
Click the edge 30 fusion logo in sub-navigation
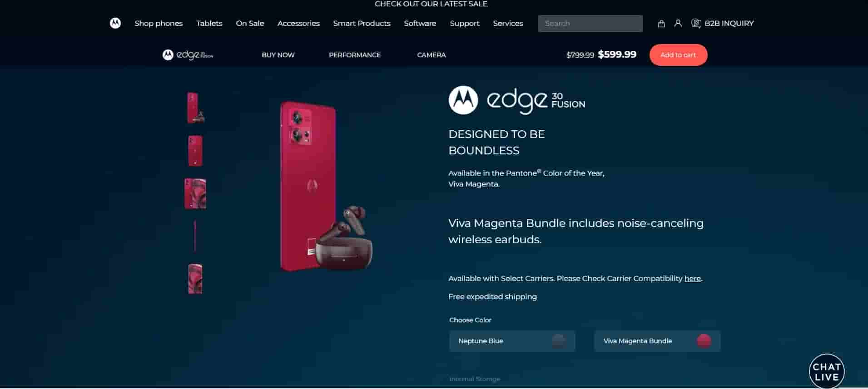click(188, 55)
